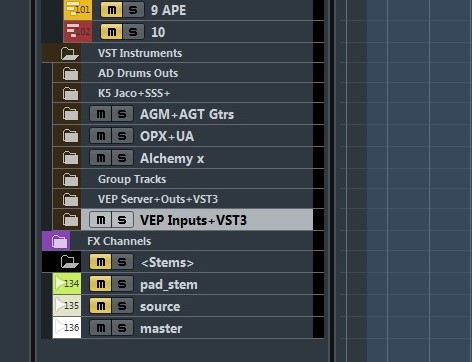Select the 9 APE track name
The width and height of the screenshot is (472, 362).
168,10
